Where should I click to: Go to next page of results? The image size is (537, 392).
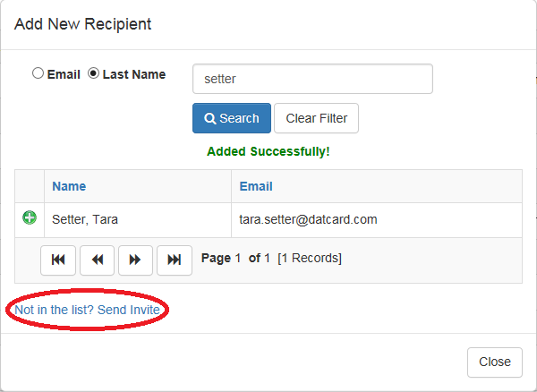pyautogui.click(x=135, y=260)
